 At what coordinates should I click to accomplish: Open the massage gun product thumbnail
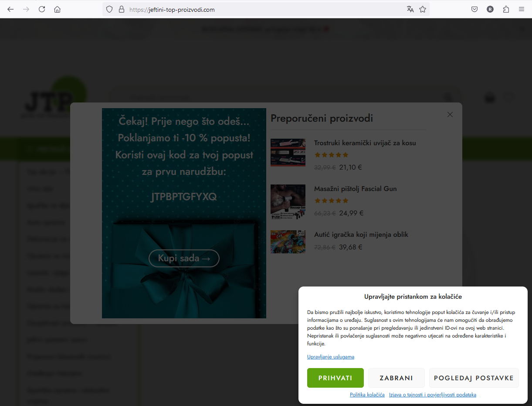point(288,201)
